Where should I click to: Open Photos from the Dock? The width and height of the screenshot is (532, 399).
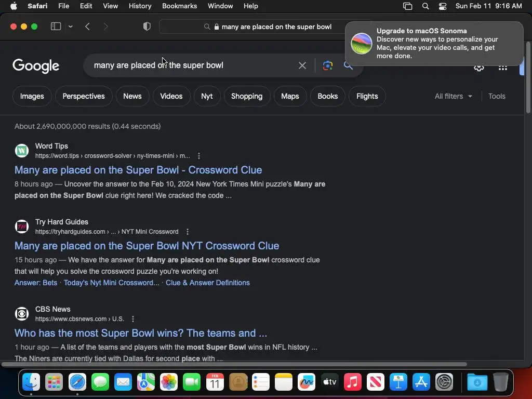[x=169, y=382]
